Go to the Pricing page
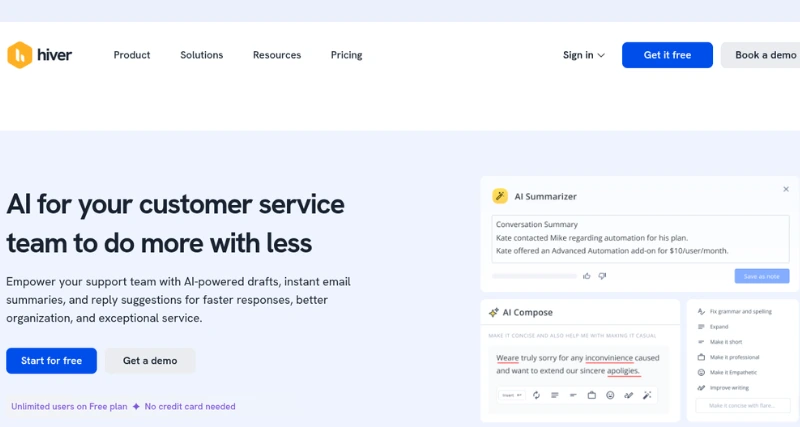The image size is (800, 427). 346,55
